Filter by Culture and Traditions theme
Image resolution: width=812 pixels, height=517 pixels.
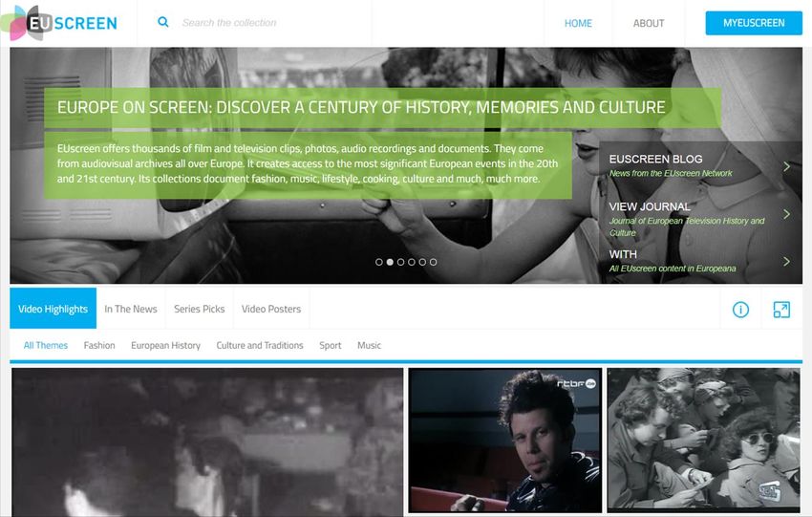[x=260, y=346]
